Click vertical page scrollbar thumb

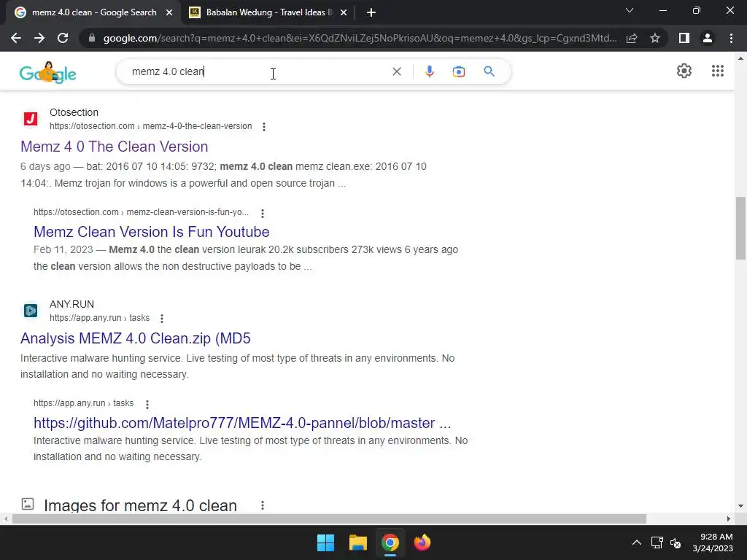click(x=740, y=228)
